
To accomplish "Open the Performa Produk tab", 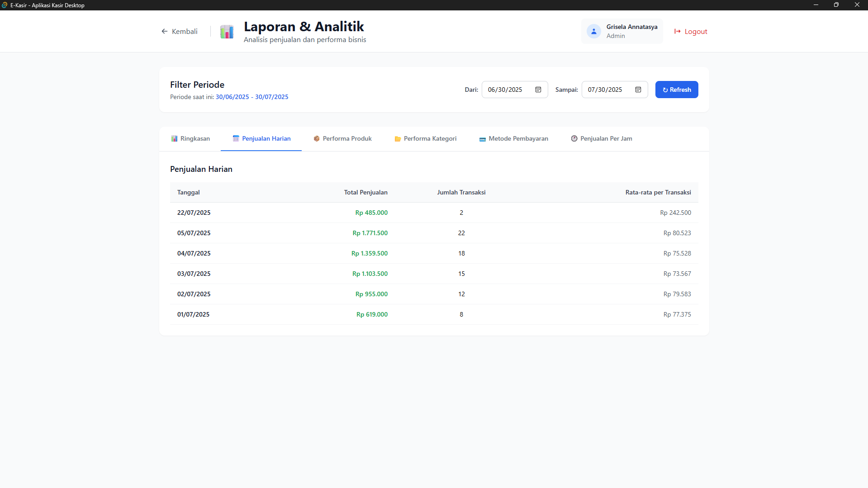I will click(342, 138).
